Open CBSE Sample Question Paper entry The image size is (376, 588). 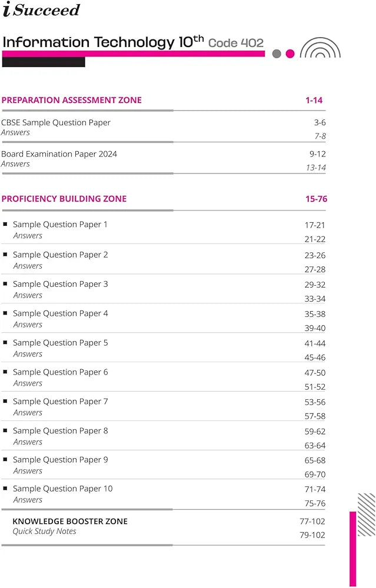(x=56, y=122)
